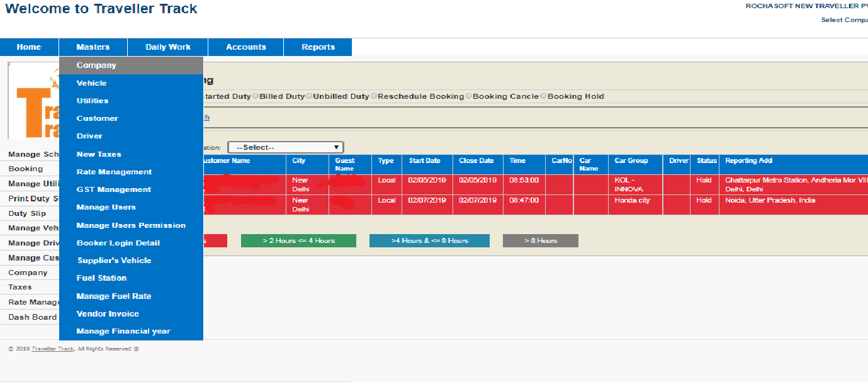Choose Company from the Masters dropdown

[x=96, y=65]
